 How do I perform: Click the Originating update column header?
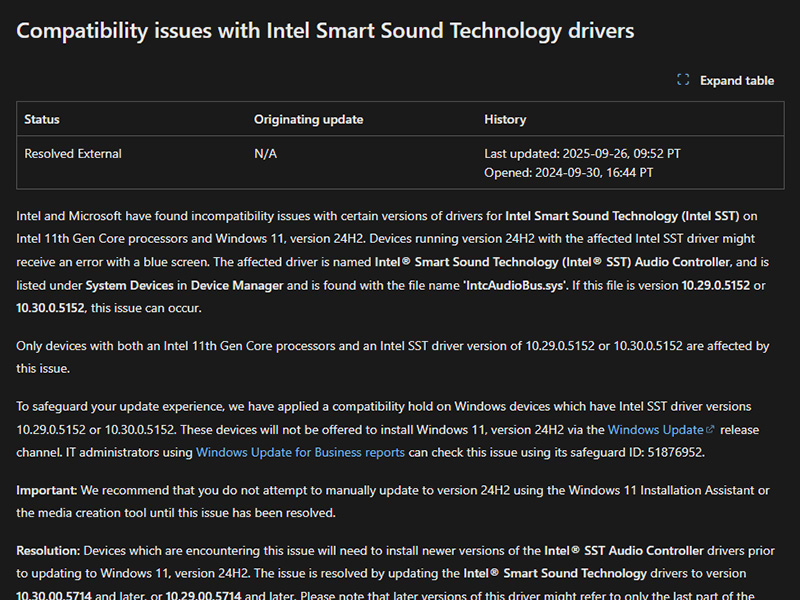[308, 119]
